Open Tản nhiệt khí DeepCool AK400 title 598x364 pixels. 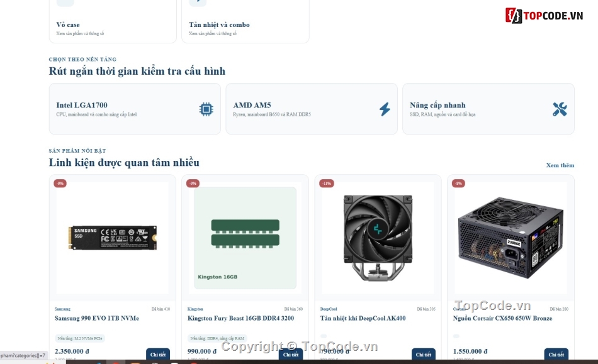tap(363, 318)
